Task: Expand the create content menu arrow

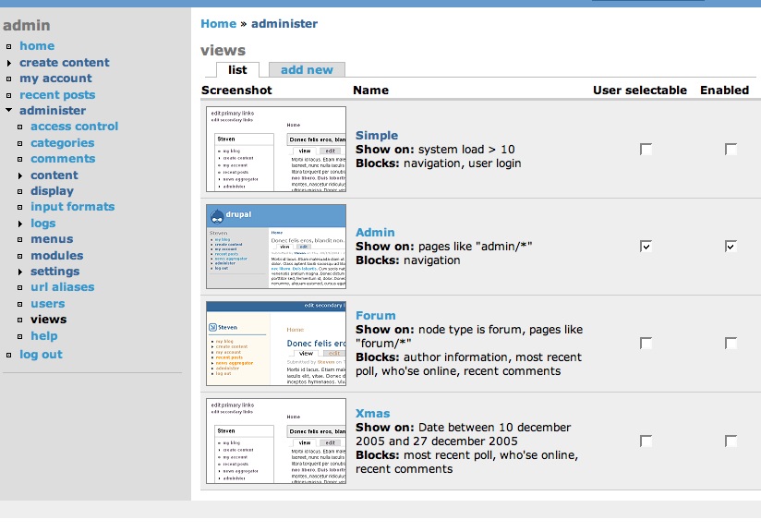Action: point(9,63)
